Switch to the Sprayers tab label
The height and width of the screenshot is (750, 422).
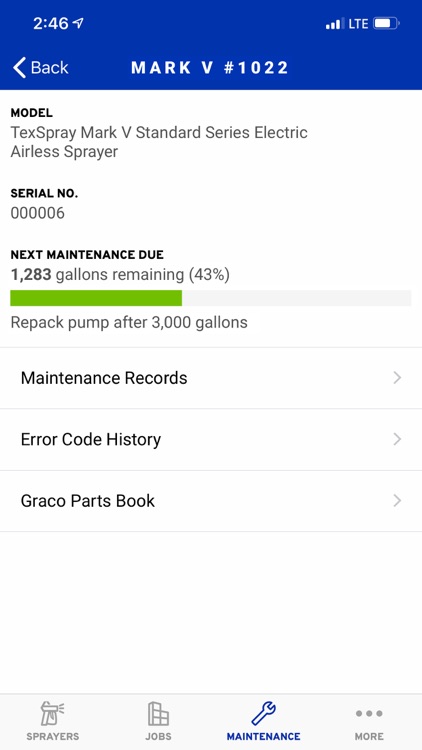(53, 737)
